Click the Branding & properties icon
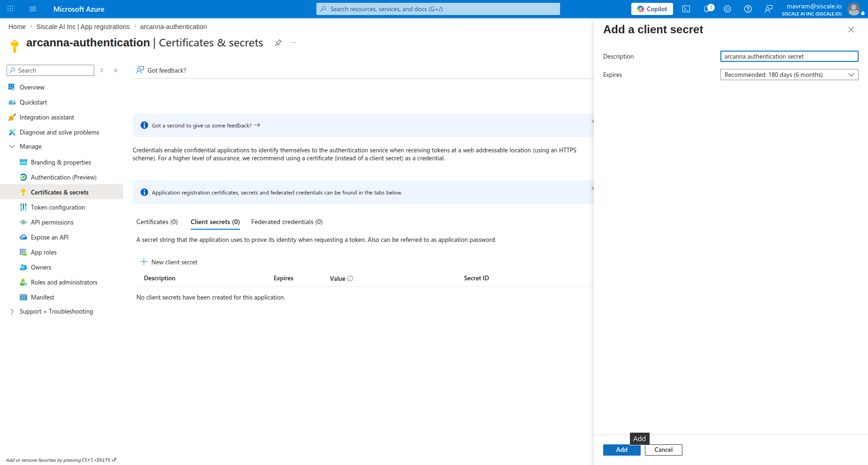 (23, 162)
